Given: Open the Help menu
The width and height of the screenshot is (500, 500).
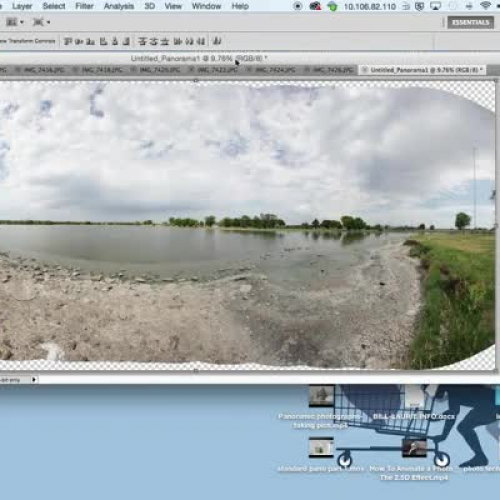Looking at the screenshot, I should pos(240,6).
